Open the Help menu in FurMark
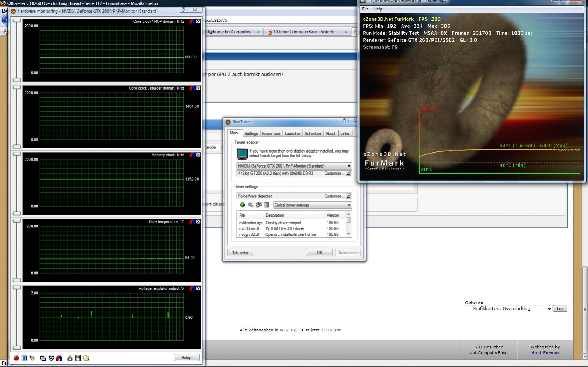 (x=378, y=9)
